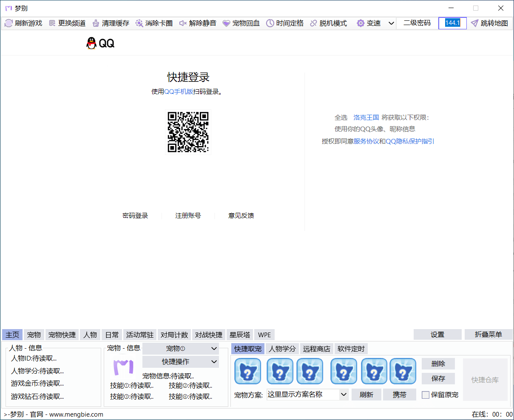Switch to the 星辰塔 tab
514x420 pixels.
click(x=239, y=335)
